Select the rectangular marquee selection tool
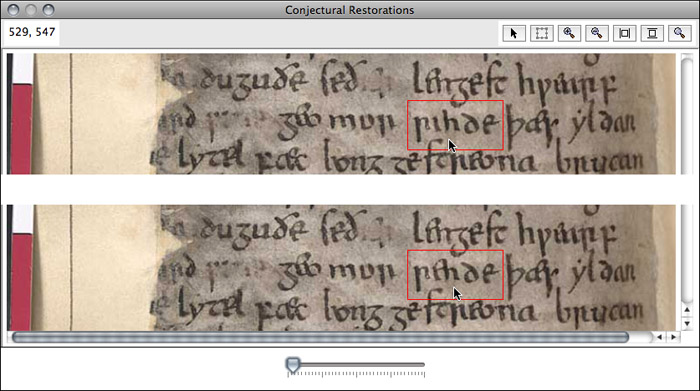Image resolution: width=700 pixels, height=391 pixels. tap(542, 33)
